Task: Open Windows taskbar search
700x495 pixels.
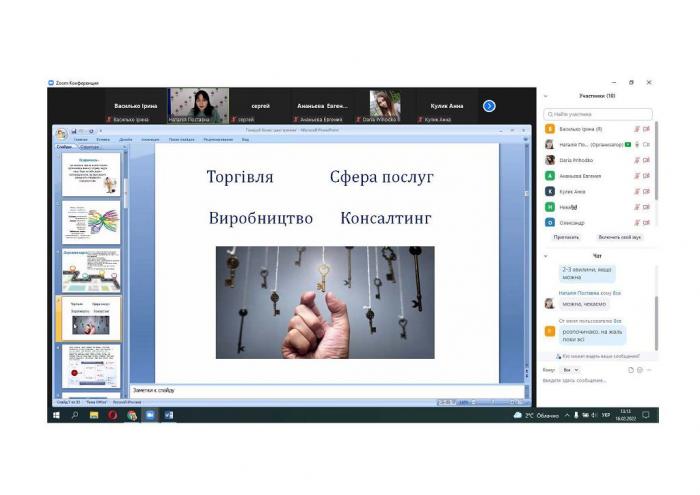Action: pyautogui.click(x=75, y=415)
